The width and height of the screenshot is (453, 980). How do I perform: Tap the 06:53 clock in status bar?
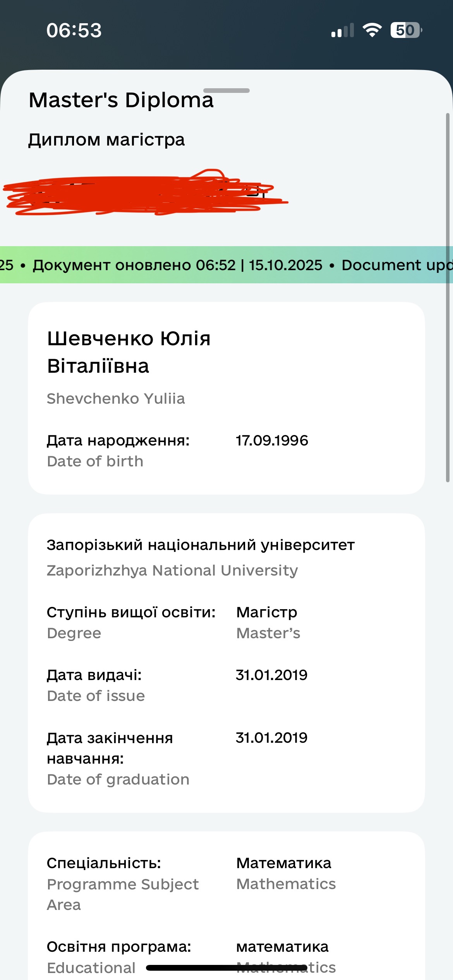pyautogui.click(x=74, y=30)
